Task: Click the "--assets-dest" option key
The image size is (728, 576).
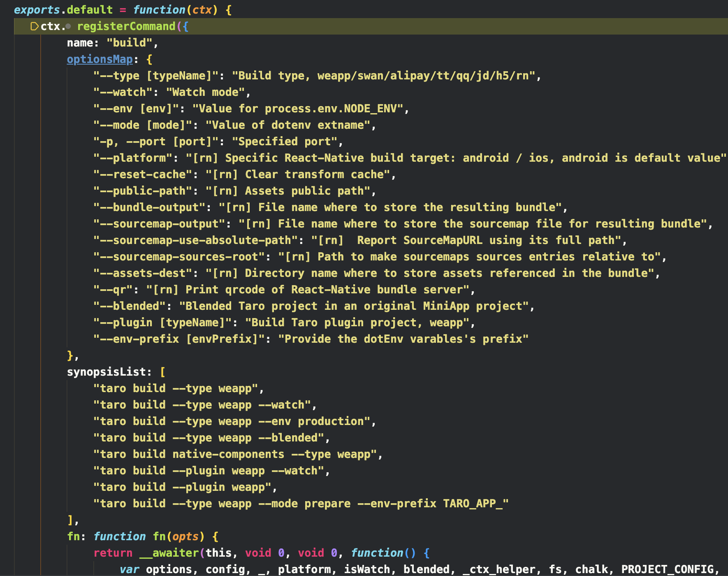Action: [x=142, y=273]
